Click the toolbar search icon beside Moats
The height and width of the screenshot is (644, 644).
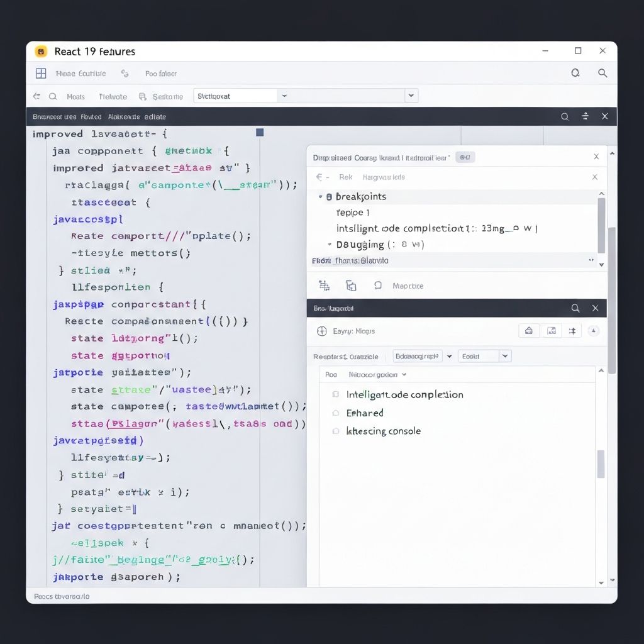(53, 96)
